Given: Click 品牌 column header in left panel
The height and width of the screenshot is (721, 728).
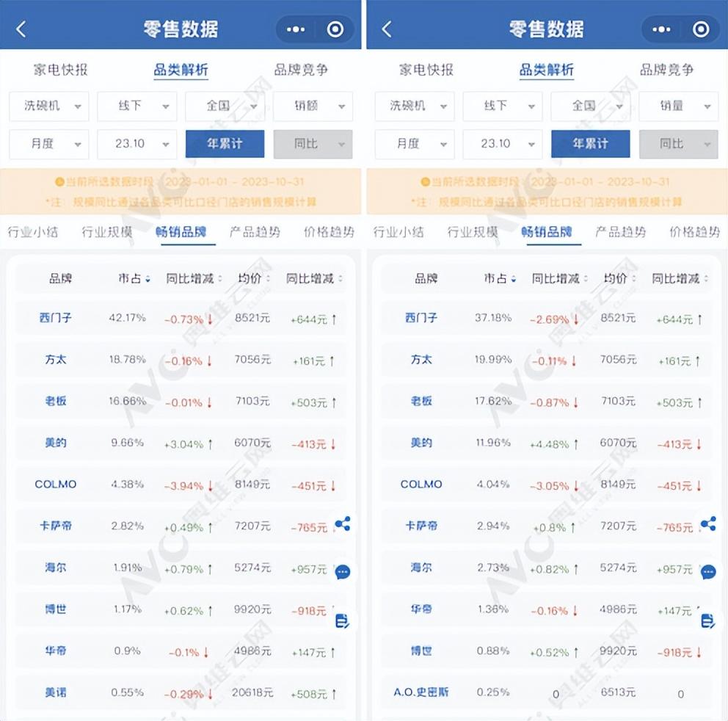Looking at the screenshot, I should coord(60,279).
